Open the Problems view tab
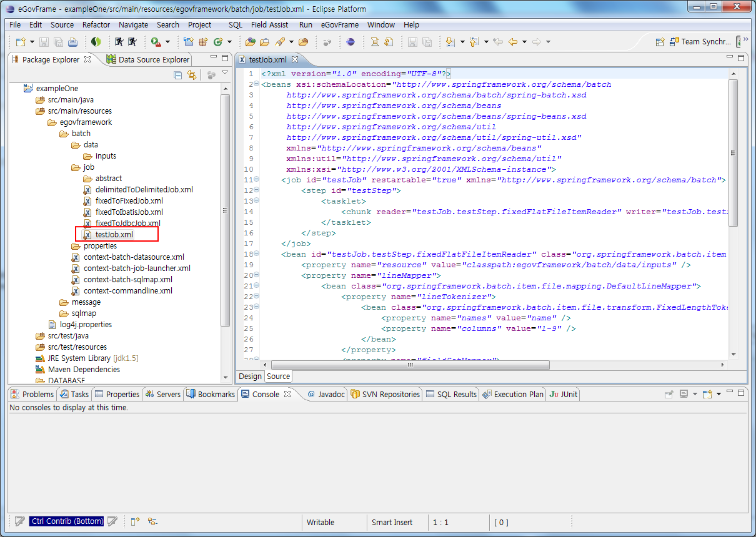The image size is (756, 537). (x=32, y=394)
